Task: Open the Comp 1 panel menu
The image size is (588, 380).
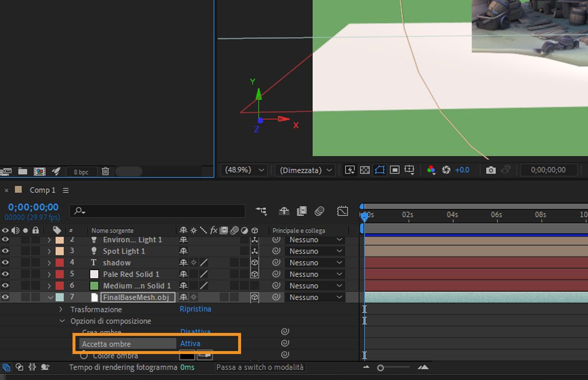Action: point(66,190)
